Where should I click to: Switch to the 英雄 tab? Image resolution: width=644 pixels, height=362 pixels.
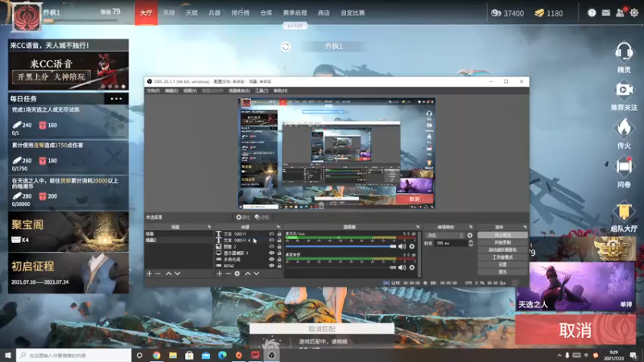coord(169,13)
